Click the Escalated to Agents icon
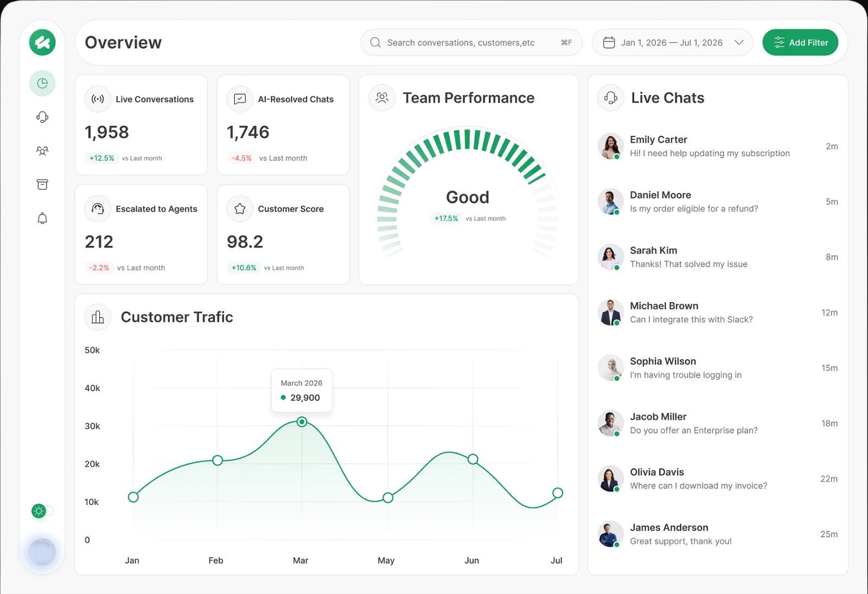 click(98, 209)
